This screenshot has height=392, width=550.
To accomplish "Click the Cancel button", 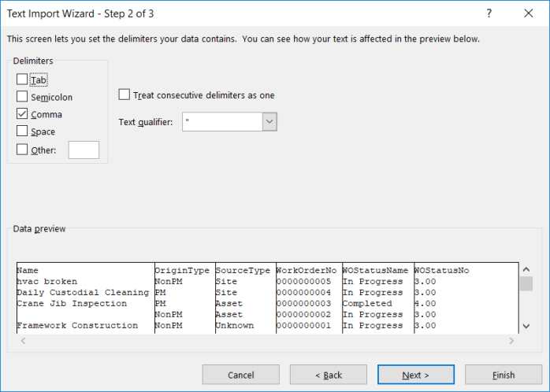I will click(x=240, y=375).
